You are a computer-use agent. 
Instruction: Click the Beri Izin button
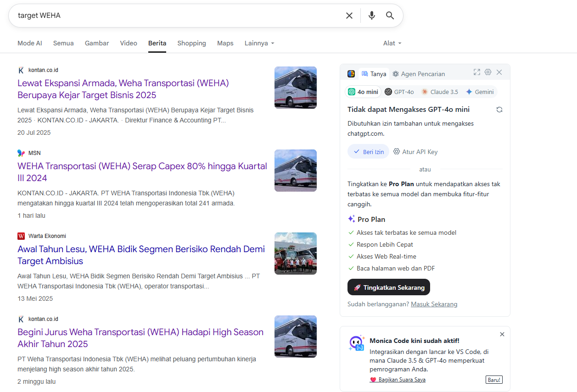click(368, 152)
